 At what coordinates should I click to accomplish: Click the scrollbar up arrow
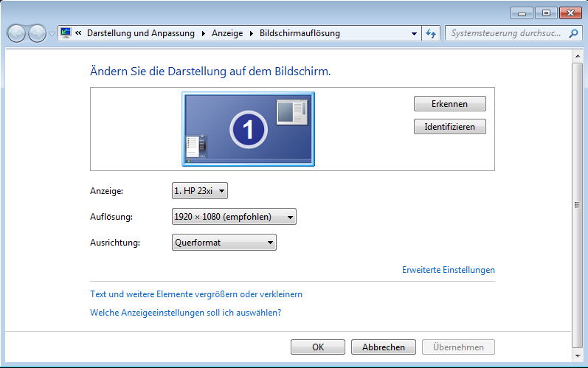click(578, 56)
